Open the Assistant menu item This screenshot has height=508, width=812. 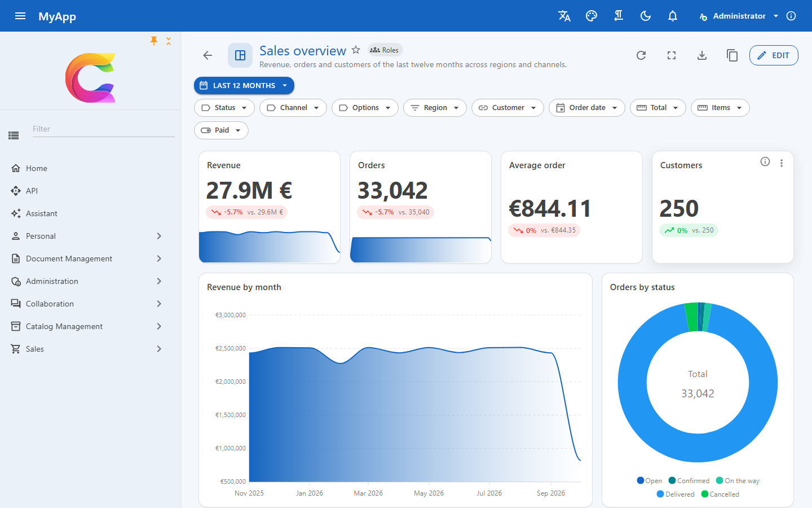point(90,213)
